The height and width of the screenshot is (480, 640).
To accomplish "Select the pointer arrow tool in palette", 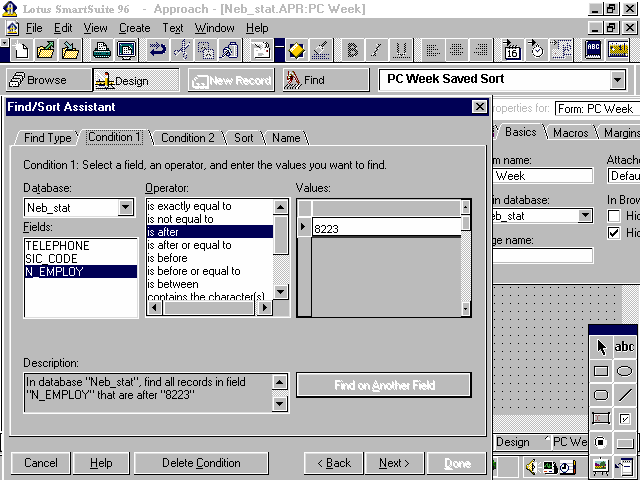I will tap(601, 347).
